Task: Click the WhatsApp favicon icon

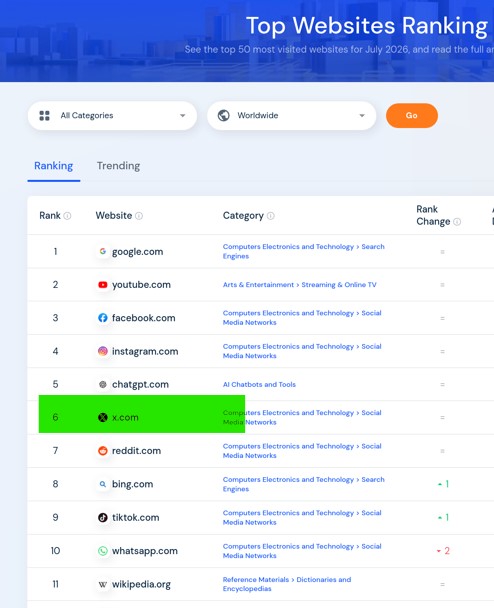Action: point(102,551)
